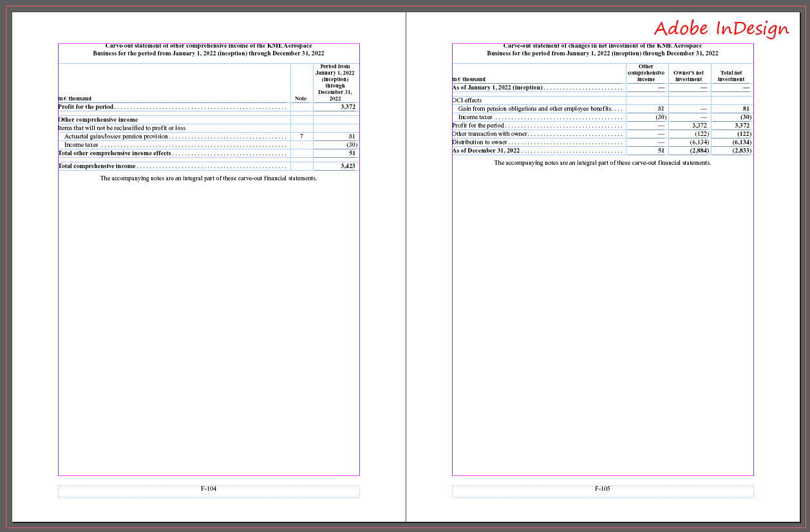Image resolution: width=810 pixels, height=532 pixels.
Task: Select the 3,423 total comprehensive income value
Action: 348,166
